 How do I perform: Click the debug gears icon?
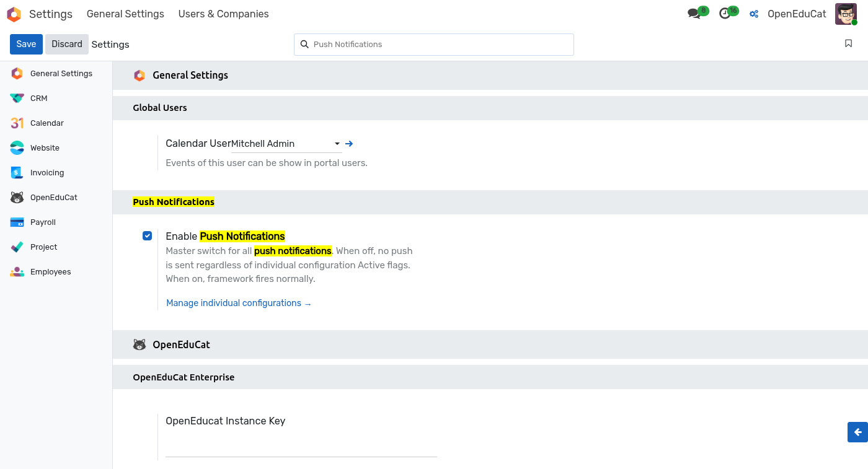click(754, 14)
